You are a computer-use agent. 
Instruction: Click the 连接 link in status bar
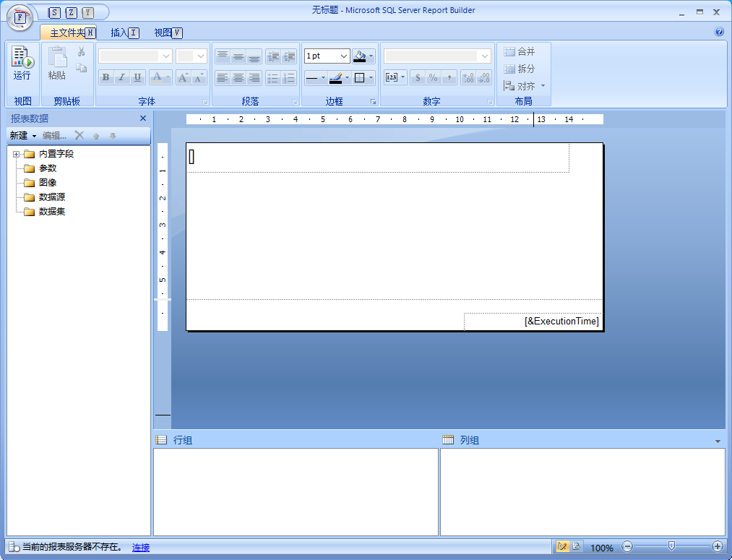141,548
